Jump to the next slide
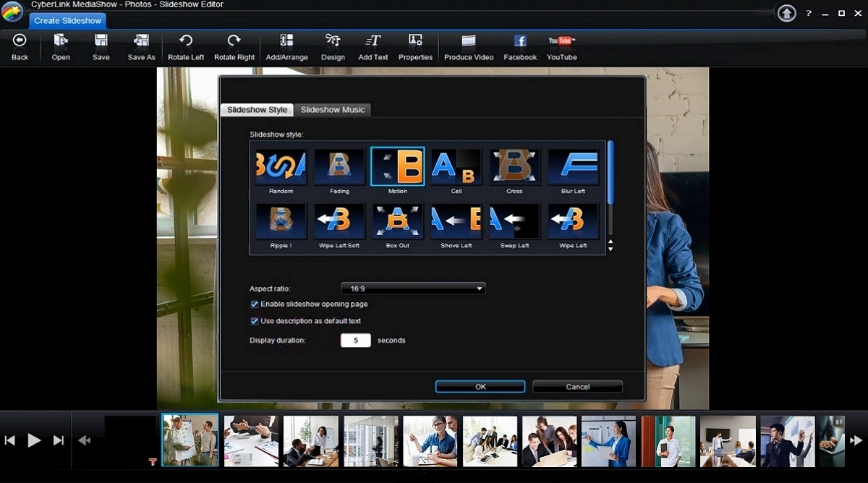 [x=59, y=440]
